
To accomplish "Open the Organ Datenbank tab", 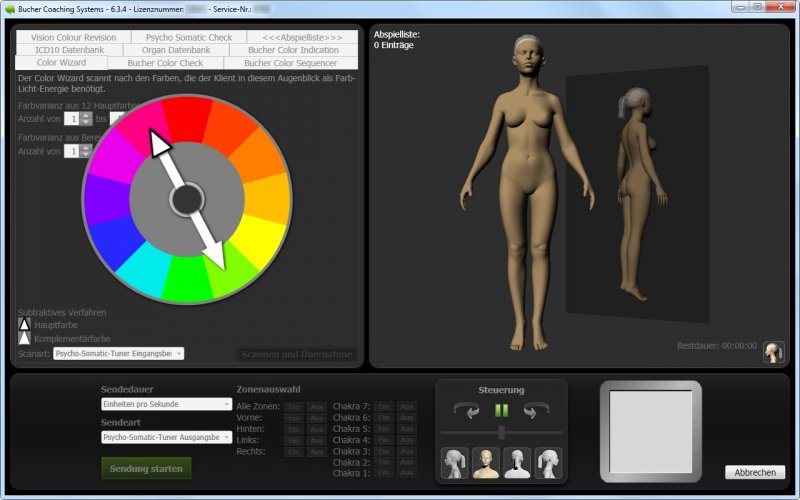I will coord(176,50).
